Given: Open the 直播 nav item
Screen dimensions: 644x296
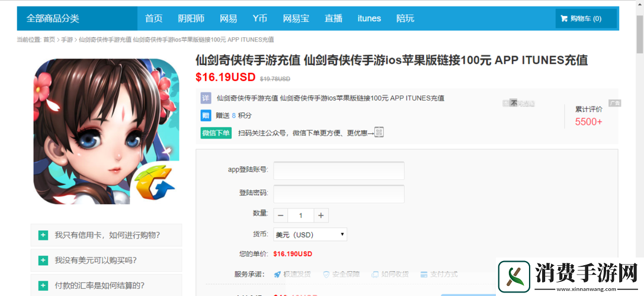Looking at the screenshot, I should 333,18.
